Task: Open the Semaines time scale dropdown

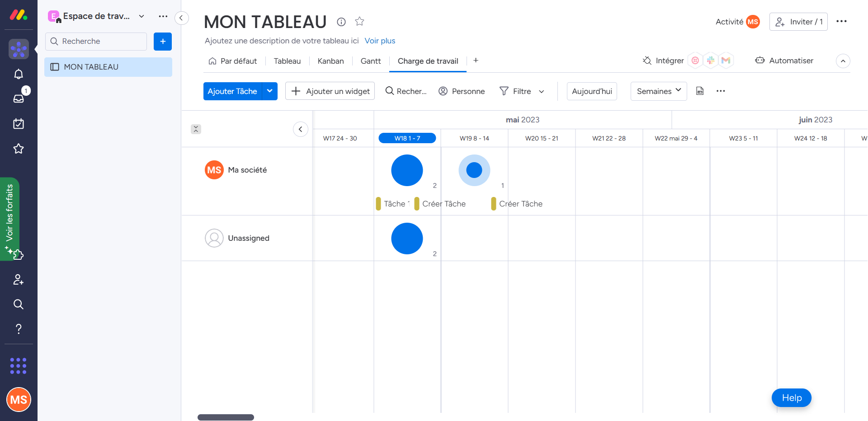Action: [658, 91]
